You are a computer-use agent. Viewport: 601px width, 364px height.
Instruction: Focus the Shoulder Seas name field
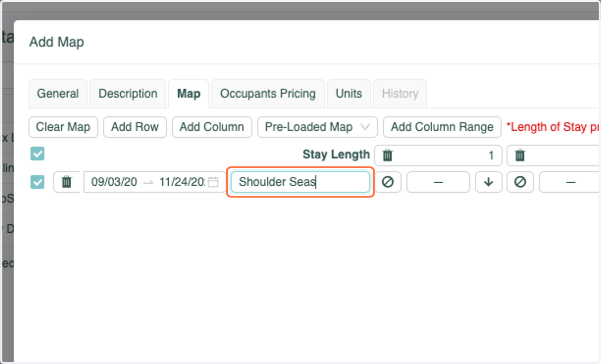coord(300,182)
